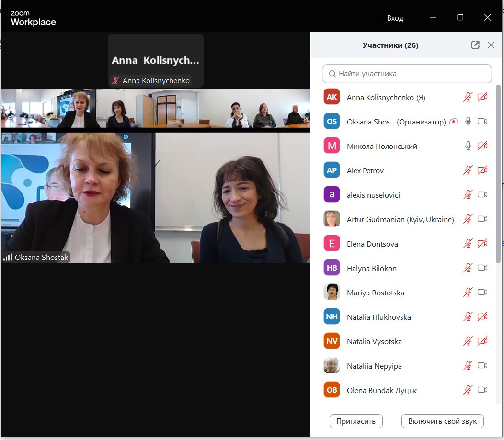
Task: Click alexis nuselovici's camera icon
Action: [x=482, y=195]
